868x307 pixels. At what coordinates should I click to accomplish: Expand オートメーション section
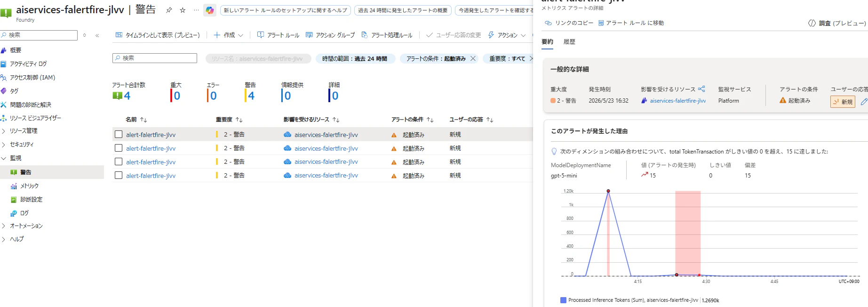coord(26,226)
